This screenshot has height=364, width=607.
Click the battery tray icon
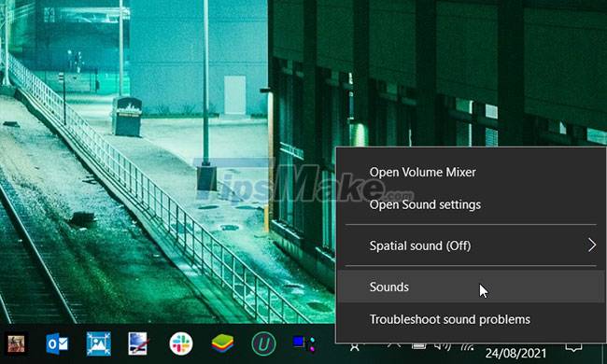[x=418, y=346]
